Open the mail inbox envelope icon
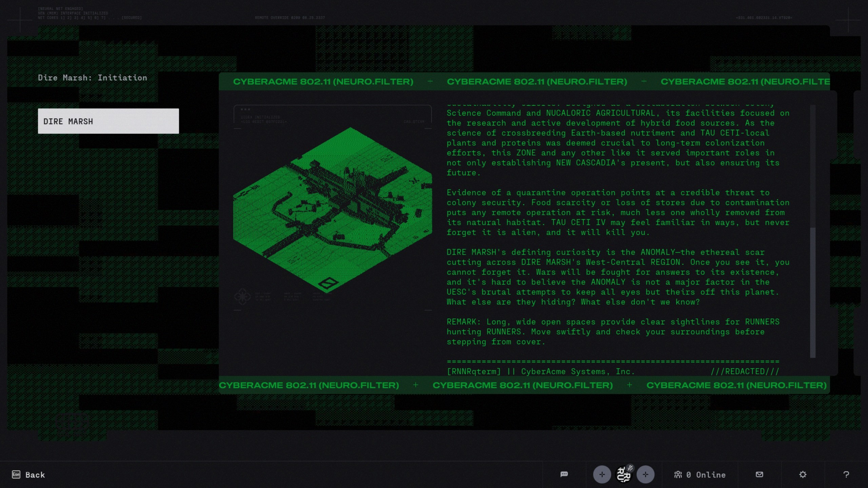The height and width of the screenshot is (488, 868). (759, 474)
